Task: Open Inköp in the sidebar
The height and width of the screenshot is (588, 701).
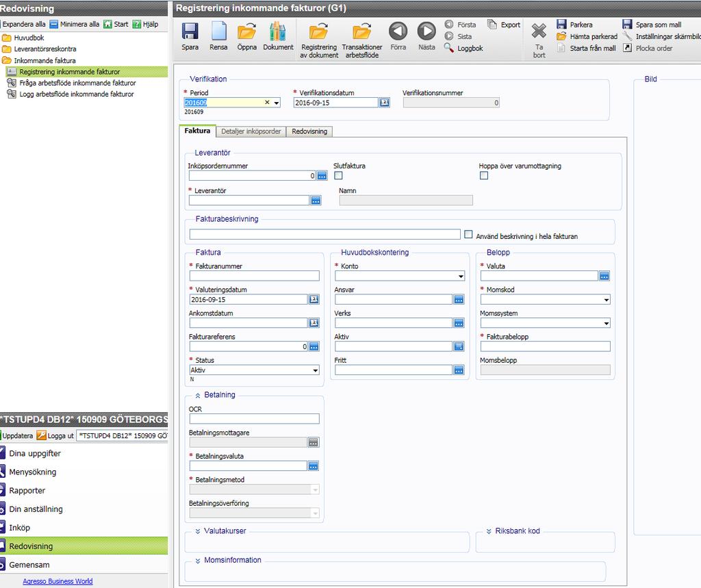Action: point(19,528)
